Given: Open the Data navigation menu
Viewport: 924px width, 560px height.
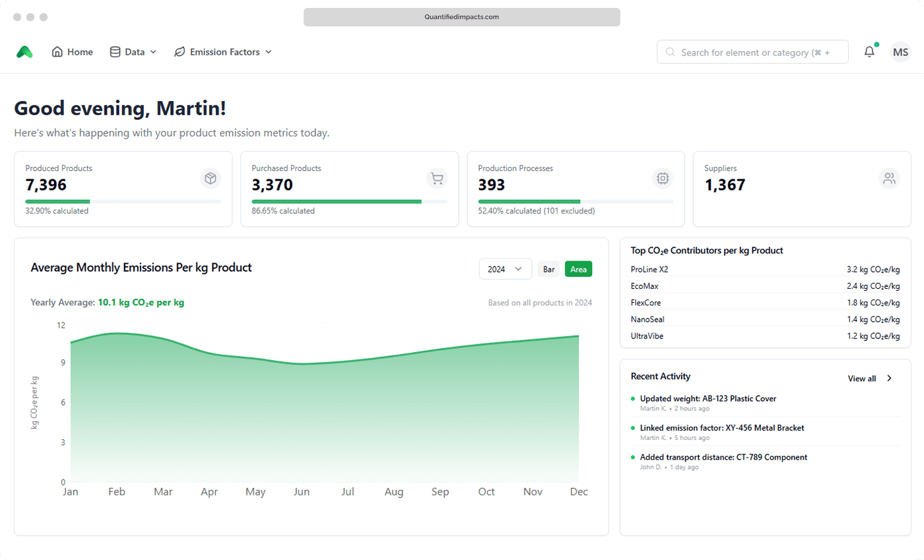Looking at the screenshot, I should [133, 52].
